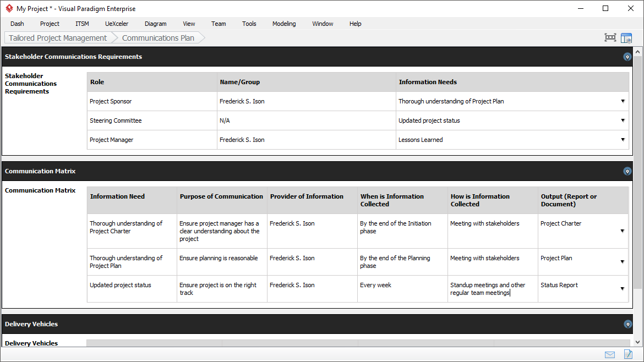The image size is (644, 362).
Task: Edit the N/A name cell
Action: (307, 120)
